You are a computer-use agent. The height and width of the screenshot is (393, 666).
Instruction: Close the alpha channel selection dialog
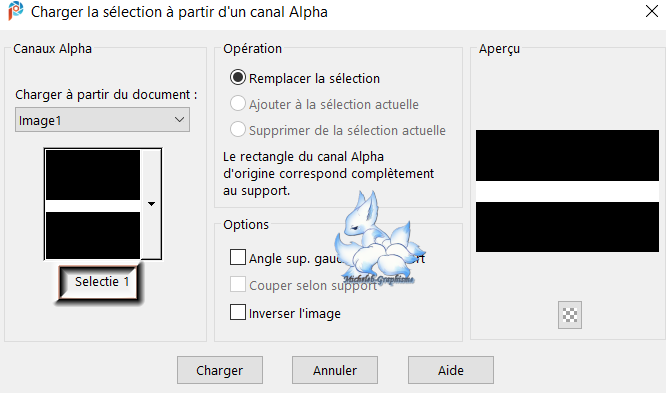pyautogui.click(x=652, y=11)
